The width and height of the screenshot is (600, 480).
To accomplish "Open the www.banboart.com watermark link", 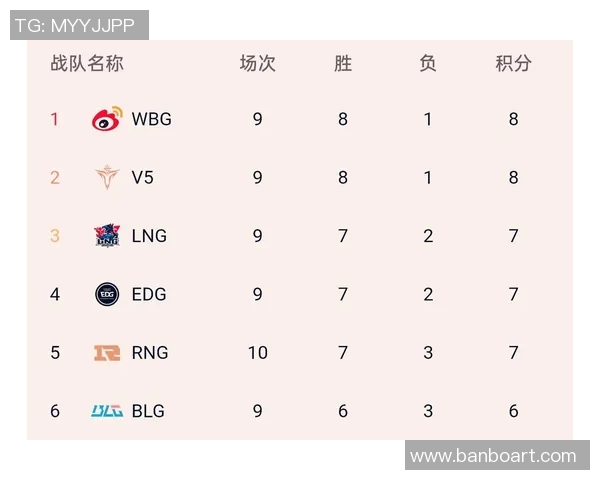I will click(493, 456).
